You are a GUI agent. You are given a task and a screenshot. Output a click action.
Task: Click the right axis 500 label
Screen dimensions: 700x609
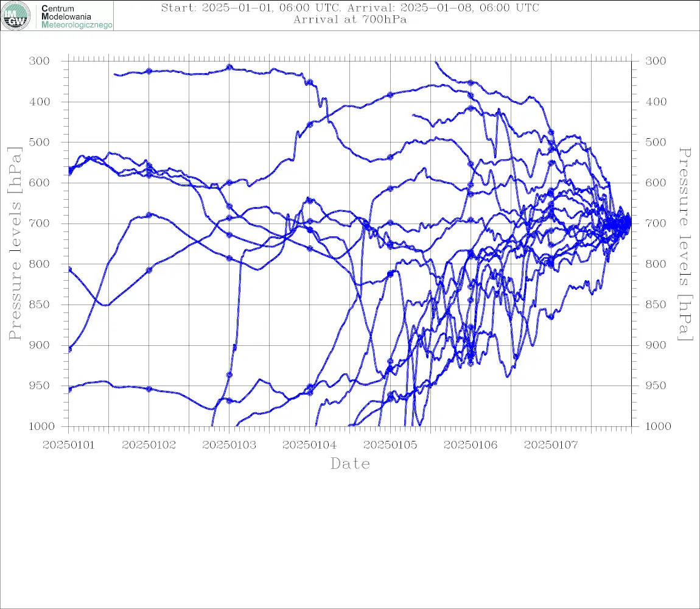coord(656,142)
